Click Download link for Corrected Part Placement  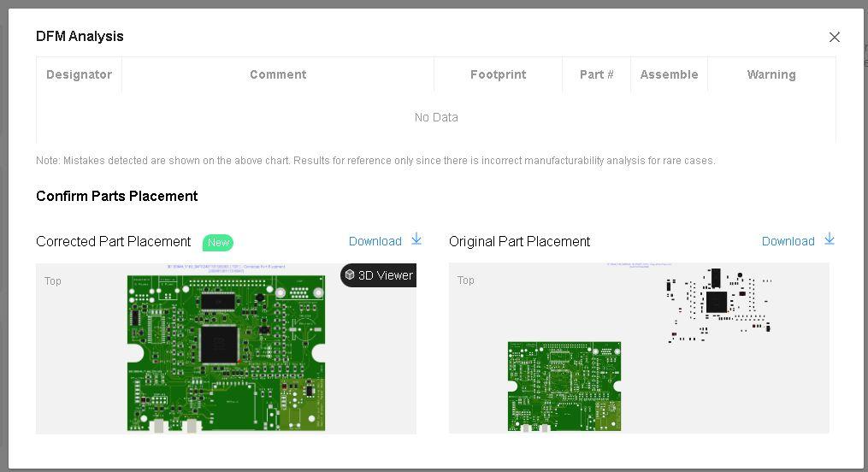(x=375, y=241)
